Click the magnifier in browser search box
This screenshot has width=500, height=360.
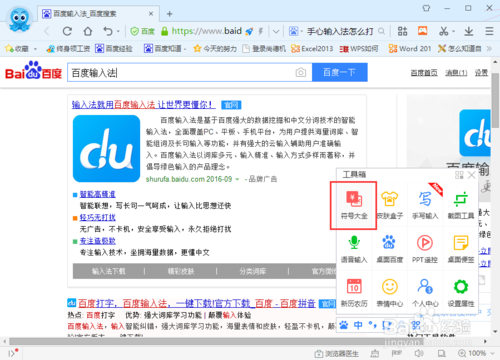pos(381,31)
